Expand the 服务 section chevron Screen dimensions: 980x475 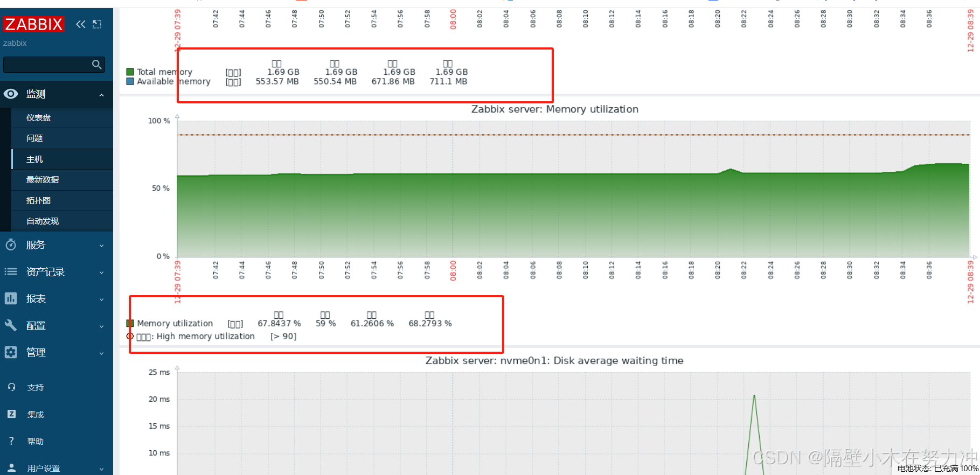tap(101, 246)
